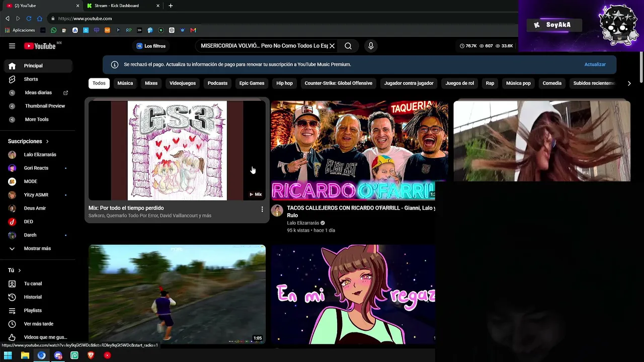644x362 pixels.
Task: Expand subscriptions with Mostrar más
Action: click(x=38, y=248)
